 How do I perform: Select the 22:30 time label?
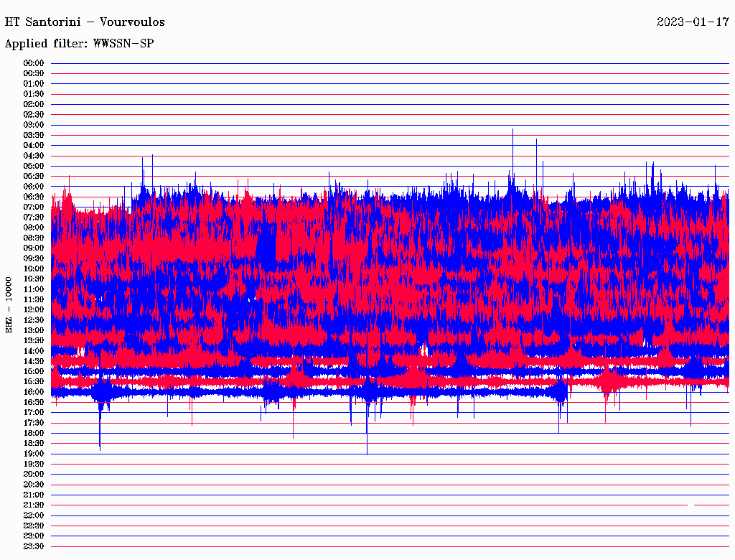(34, 526)
